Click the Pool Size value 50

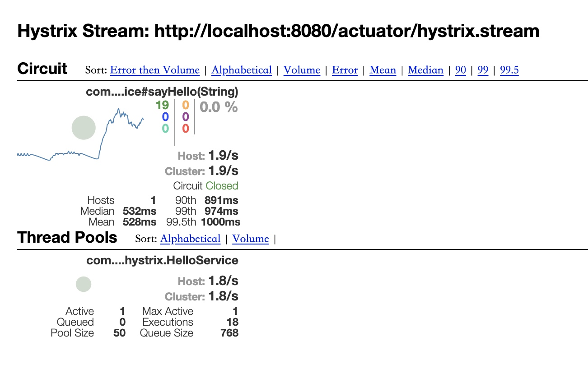click(119, 333)
